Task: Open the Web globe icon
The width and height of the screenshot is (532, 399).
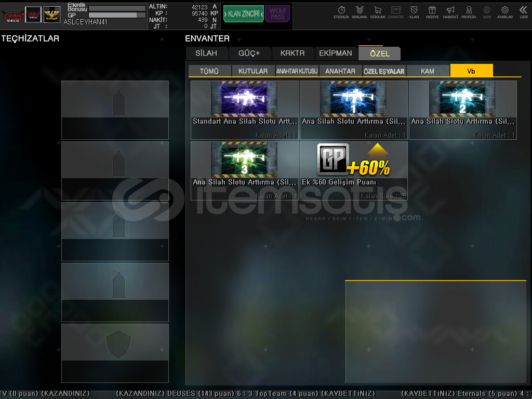Action: pyautogui.click(x=487, y=12)
